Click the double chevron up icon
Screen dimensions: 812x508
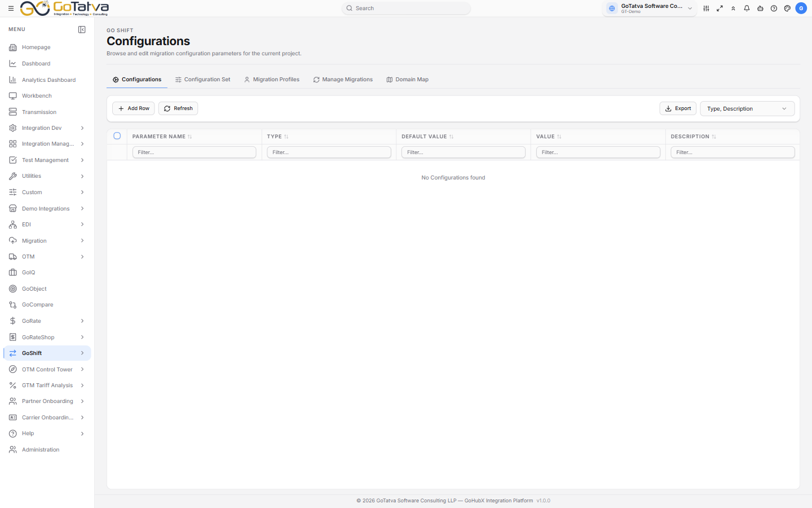coord(733,8)
